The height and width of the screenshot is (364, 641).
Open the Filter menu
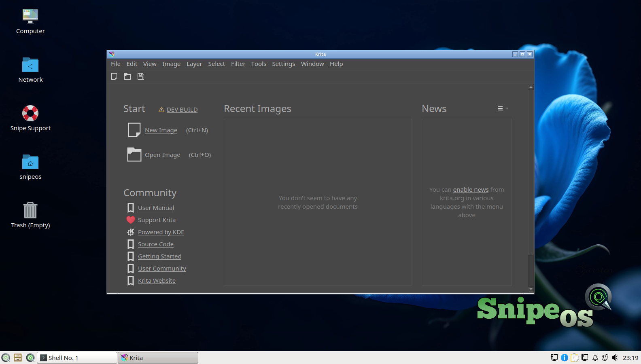click(238, 64)
